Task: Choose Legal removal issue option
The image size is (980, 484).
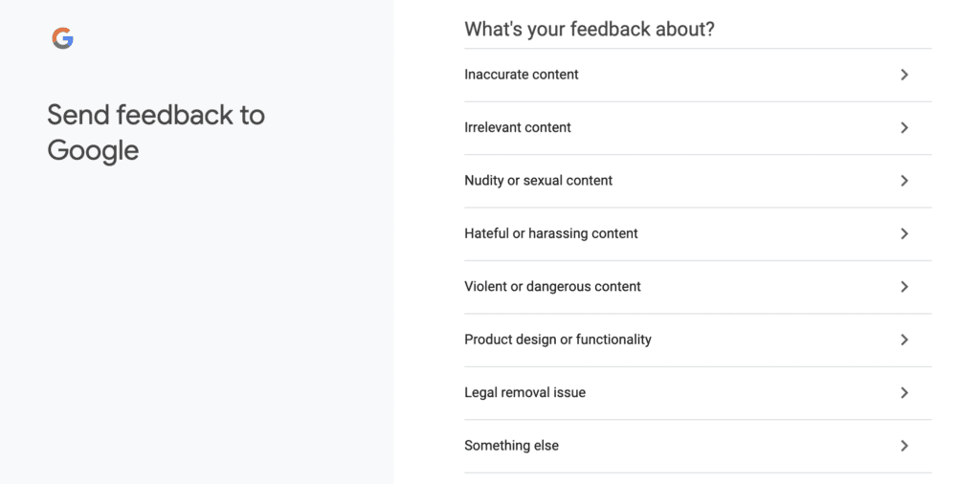Action: tap(698, 393)
